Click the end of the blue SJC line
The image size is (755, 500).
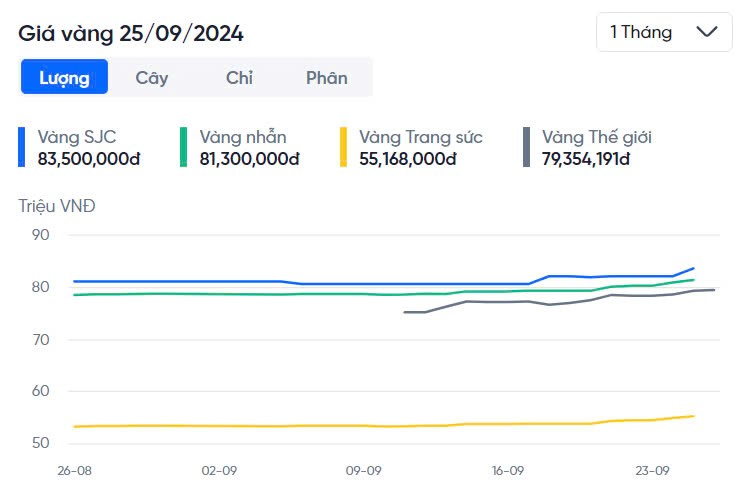tap(693, 268)
